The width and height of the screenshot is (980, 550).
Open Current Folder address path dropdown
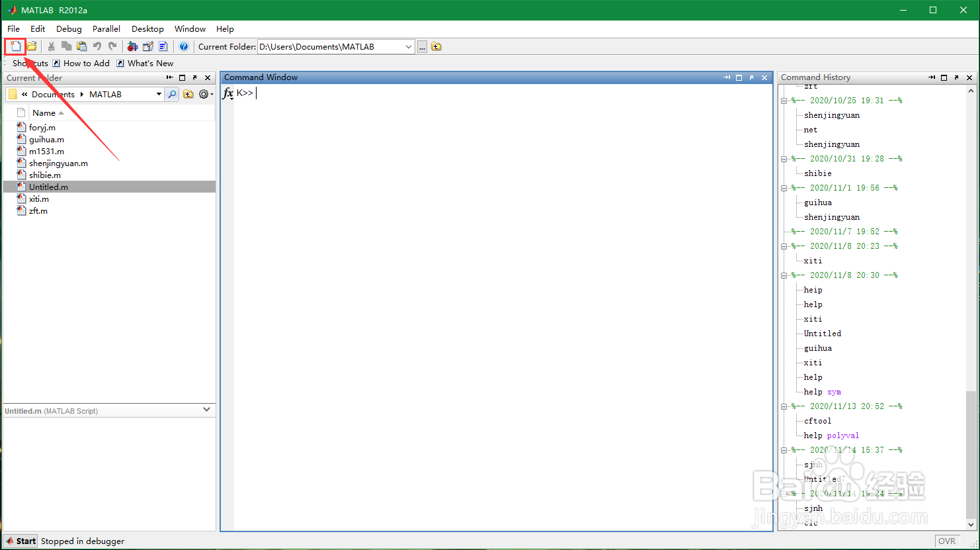159,94
